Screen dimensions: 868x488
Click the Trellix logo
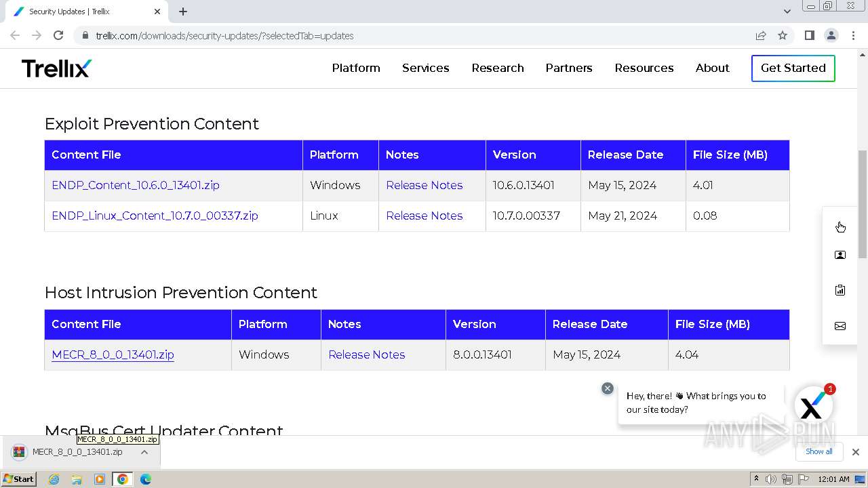[x=57, y=68]
